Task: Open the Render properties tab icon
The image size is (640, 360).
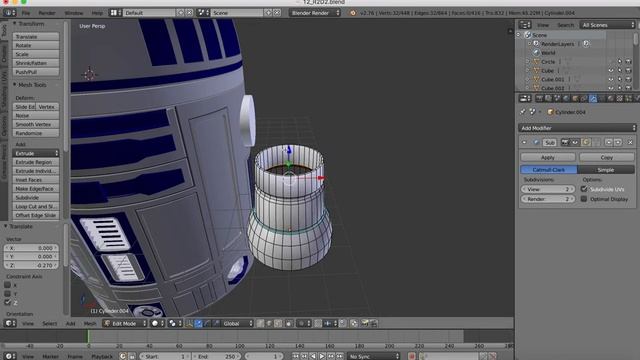Action: tap(539, 98)
